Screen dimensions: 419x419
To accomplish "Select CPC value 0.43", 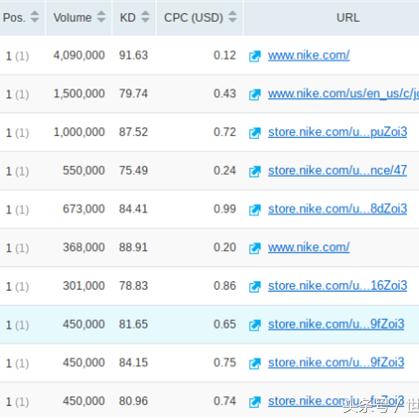I will (x=225, y=94).
